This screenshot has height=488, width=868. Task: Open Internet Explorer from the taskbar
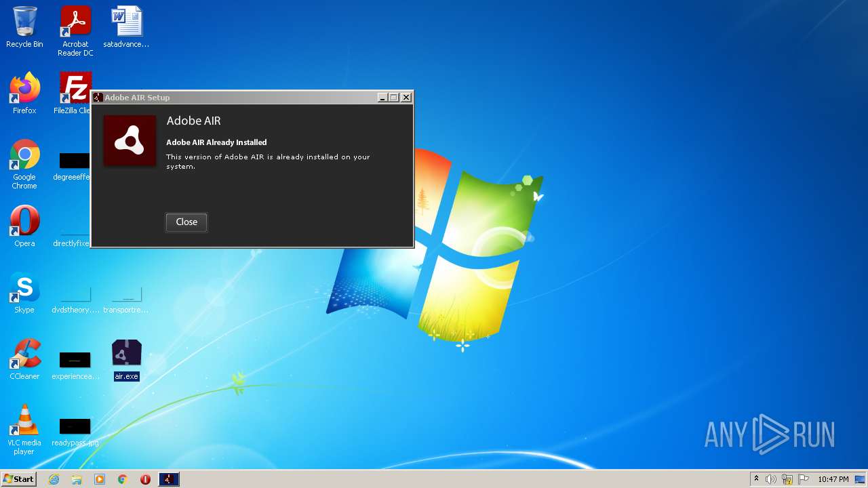tap(54, 479)
